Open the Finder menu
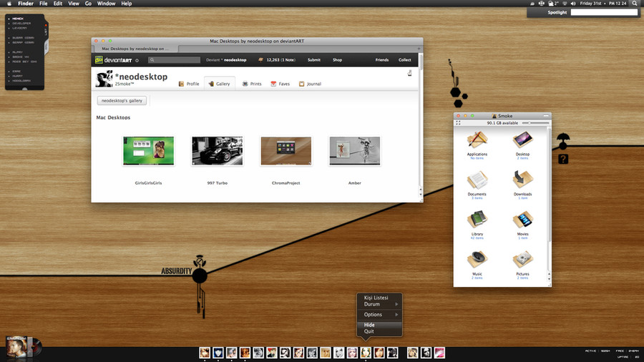644x362 pixels. 26,4
